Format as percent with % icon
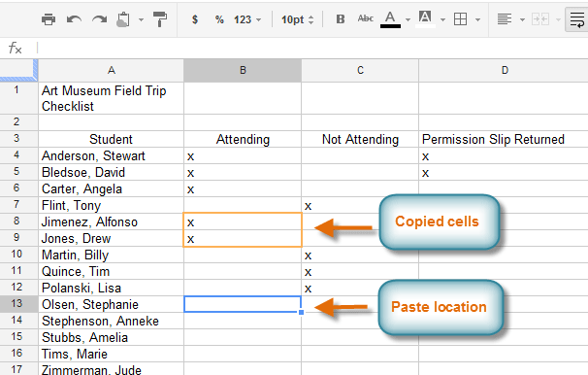588x375 pixels. [x=219, y=19]
